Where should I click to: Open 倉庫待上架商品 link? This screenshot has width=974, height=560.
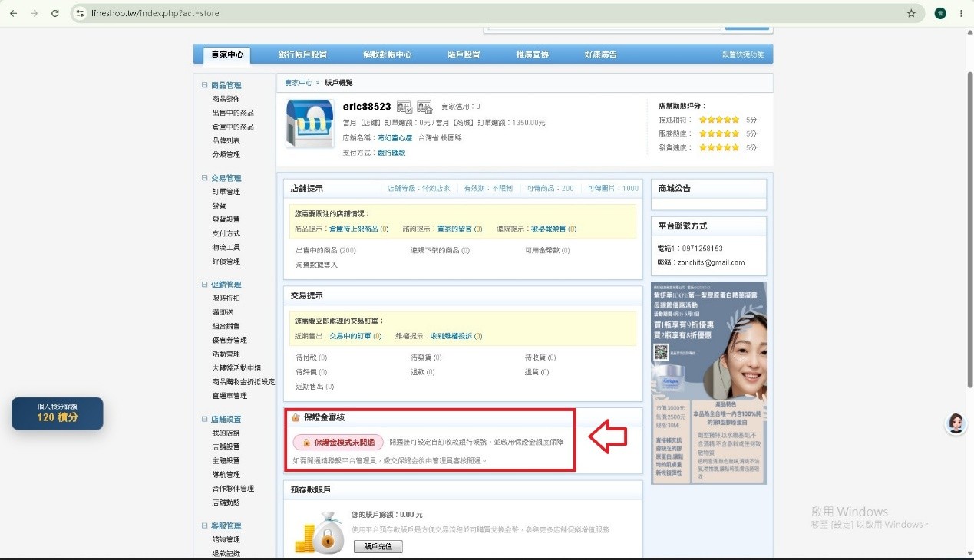(354, 229)
